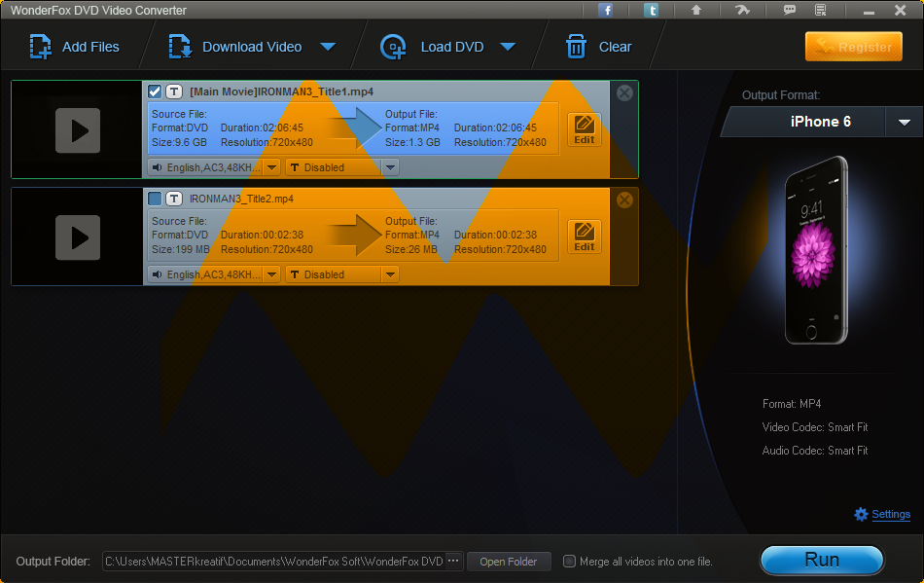Viewport: 924px width, 583px height.
Task: Open the title bar menu list icon
Action: coord(820,10)
